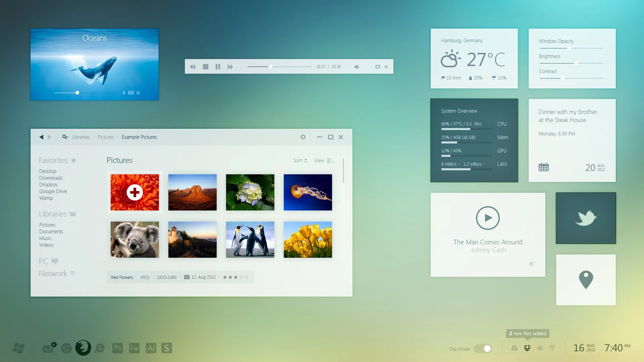Mute volume in the media player bar
This screenshot has width=644, height=362.
click(x=357, y=67)
